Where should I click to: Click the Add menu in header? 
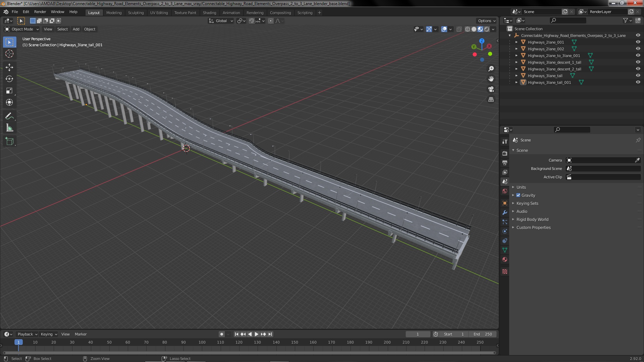click(75, 29)
